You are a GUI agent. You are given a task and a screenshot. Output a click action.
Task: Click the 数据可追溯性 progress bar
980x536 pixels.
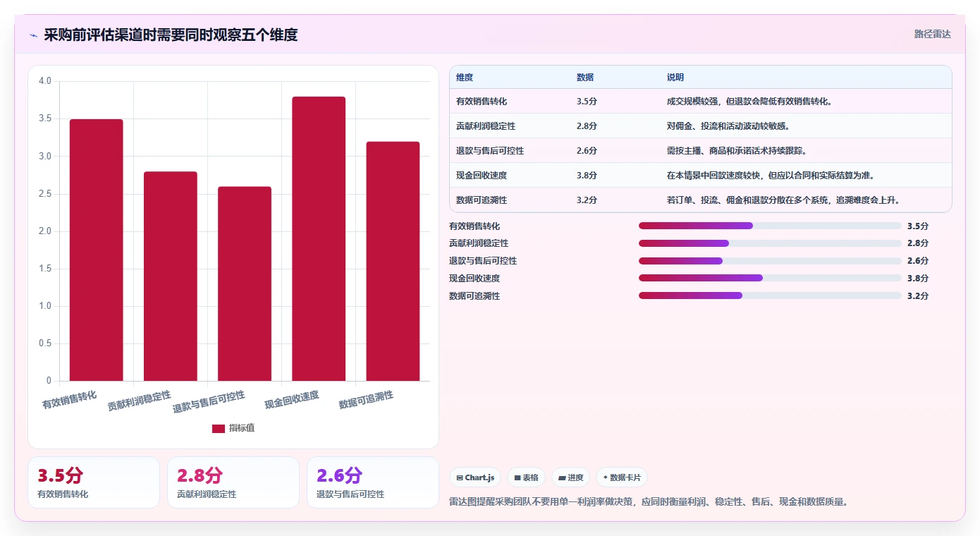pos(770,296)
